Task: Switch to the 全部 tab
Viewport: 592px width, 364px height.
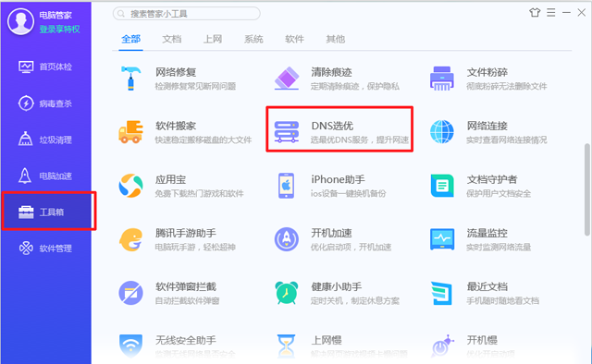Action: (131, 39)
